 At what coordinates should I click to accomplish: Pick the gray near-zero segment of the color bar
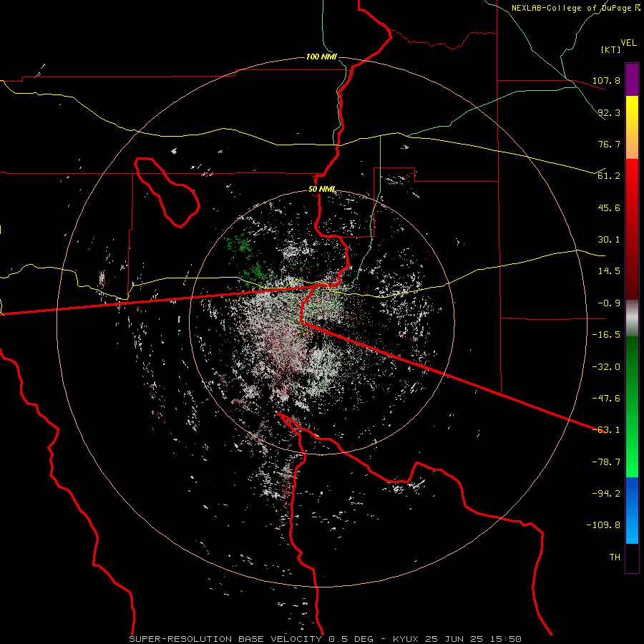pyautogui.click(x=632, y=318)
